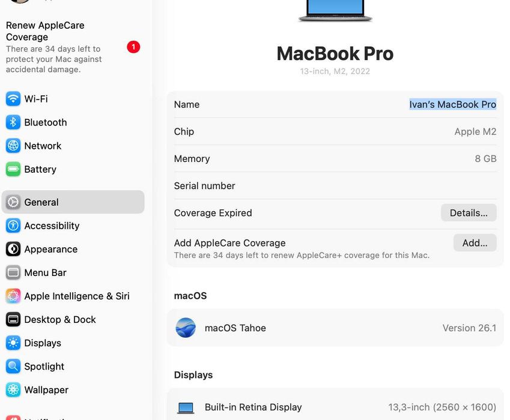Viewport: 510px width, 420px height.
Task: Edit the Ivan's MacBook Pro name field
Action: pyautogui.click(x=452, y=104)
